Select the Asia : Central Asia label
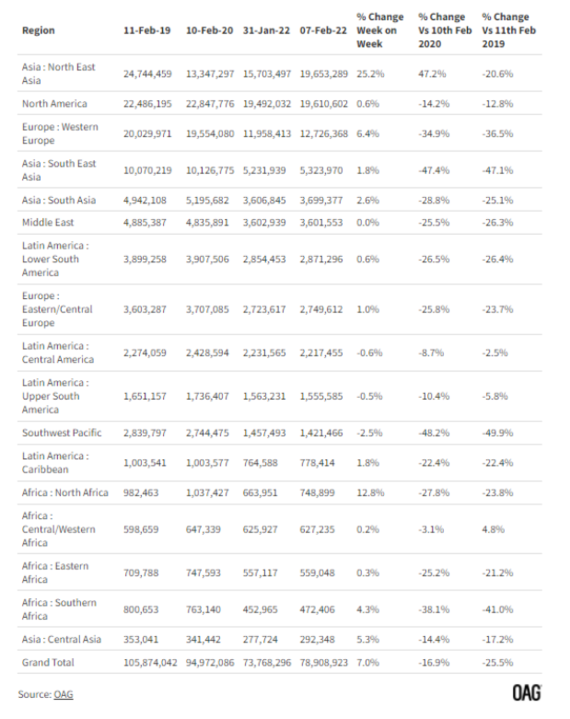The height and width of the screenshot is (719, 570). coord(61,639)
